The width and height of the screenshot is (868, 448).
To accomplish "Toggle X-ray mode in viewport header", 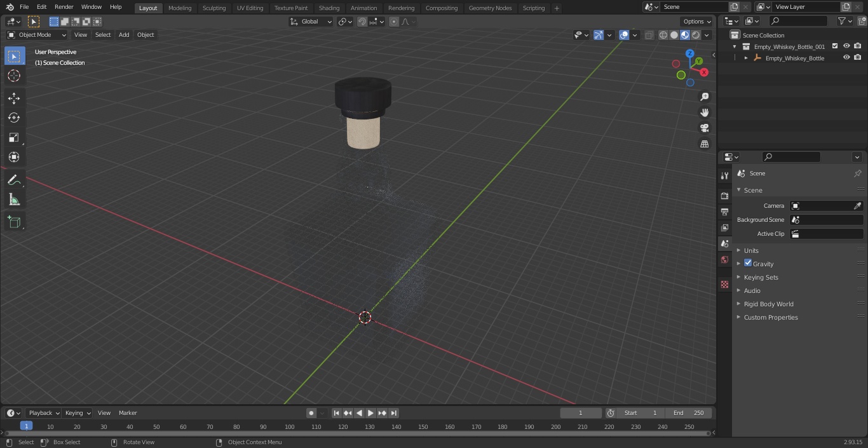I will (x=649, y=35).
